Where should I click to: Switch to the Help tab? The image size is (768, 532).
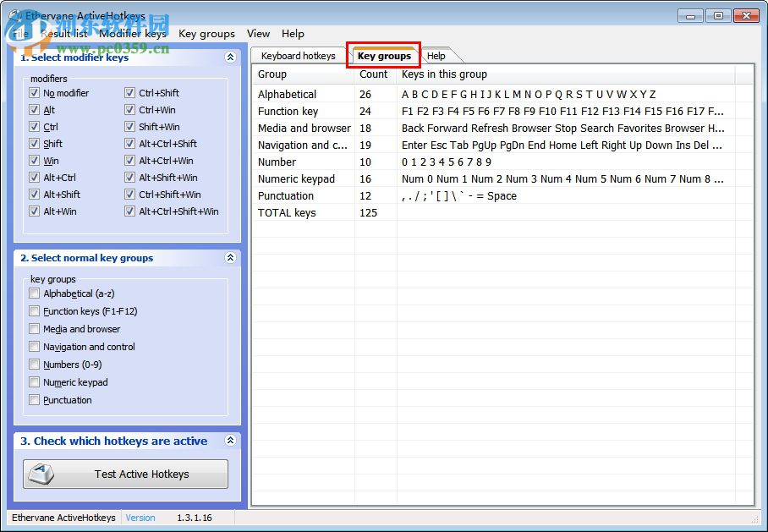pyautogui.click(x=436, y=56)
